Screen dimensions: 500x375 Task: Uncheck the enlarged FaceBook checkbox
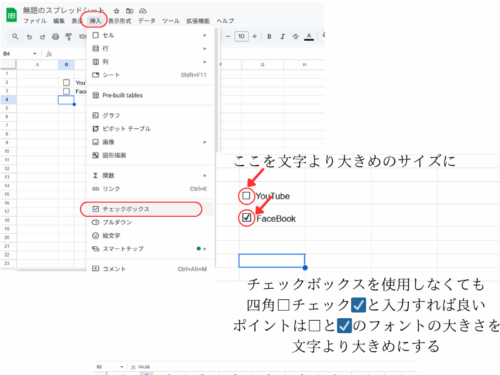pyautogui.click(x=246, y=218)
